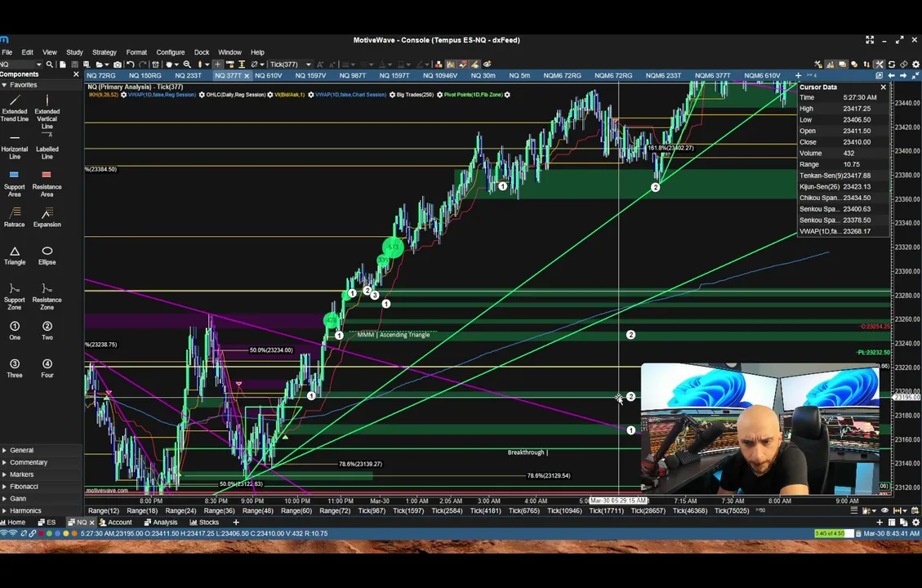Click the symbol search magnifier icon
The width and height of the screenshot is (922, 588).
tap(49, 64)
